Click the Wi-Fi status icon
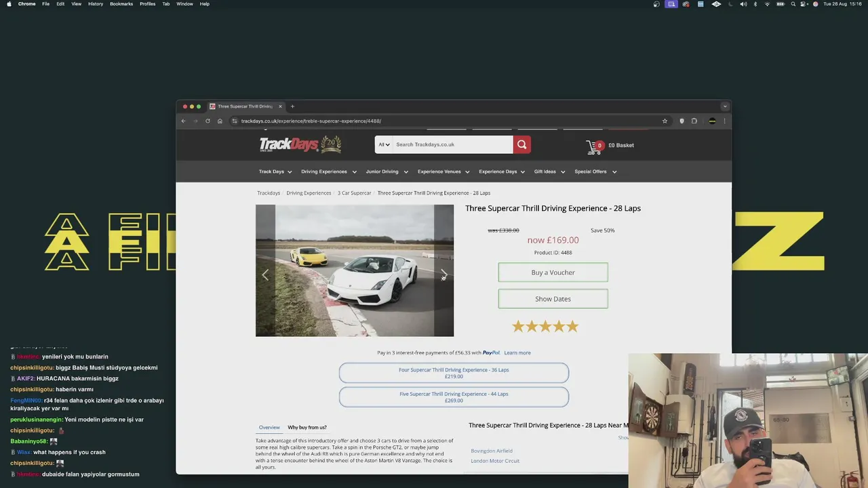Image resolution: width=868 pixels, height=488 pixels. coord(767,4)
